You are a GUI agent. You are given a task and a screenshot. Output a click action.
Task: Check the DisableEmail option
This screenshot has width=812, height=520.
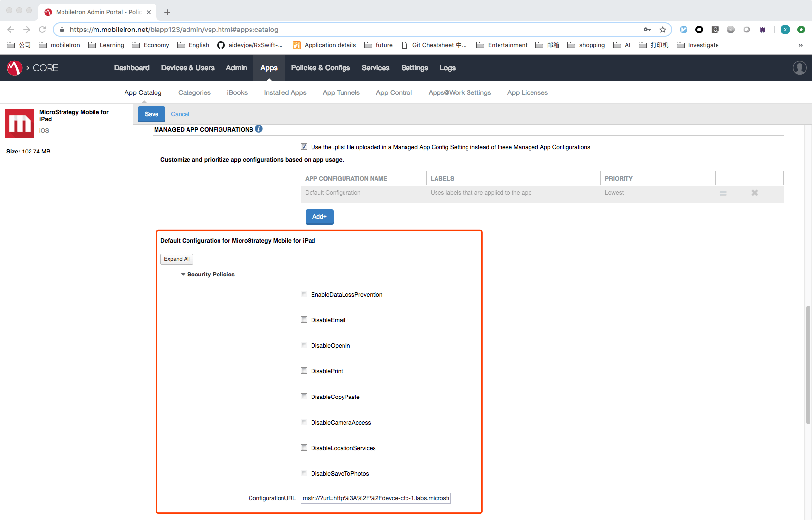304,320
